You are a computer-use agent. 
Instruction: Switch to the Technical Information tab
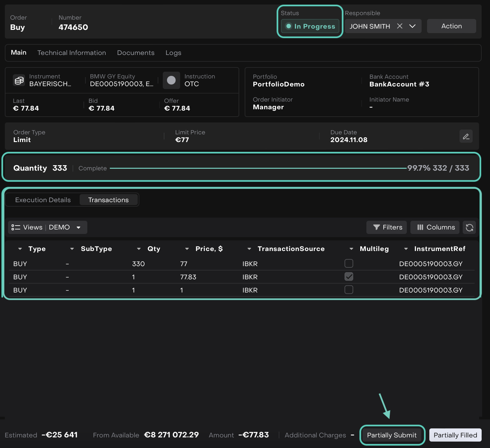click(x=72, y=53)
